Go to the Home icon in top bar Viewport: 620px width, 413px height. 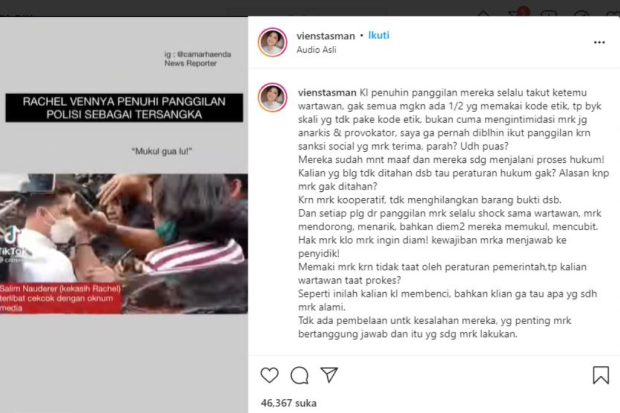[x=484, y=14]
